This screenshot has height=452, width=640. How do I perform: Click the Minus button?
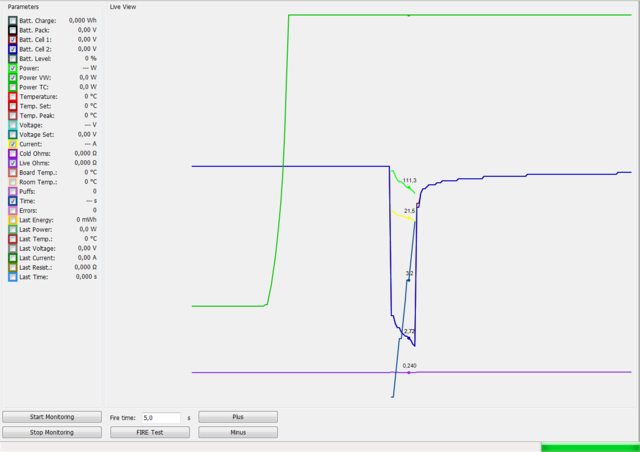click(238, 433)
